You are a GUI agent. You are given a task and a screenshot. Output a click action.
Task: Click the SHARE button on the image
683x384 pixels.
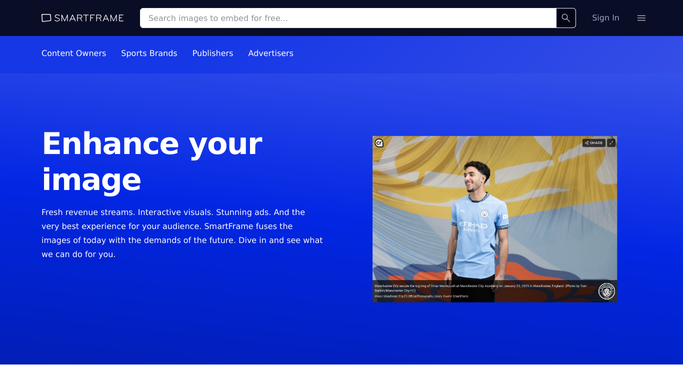594,143
